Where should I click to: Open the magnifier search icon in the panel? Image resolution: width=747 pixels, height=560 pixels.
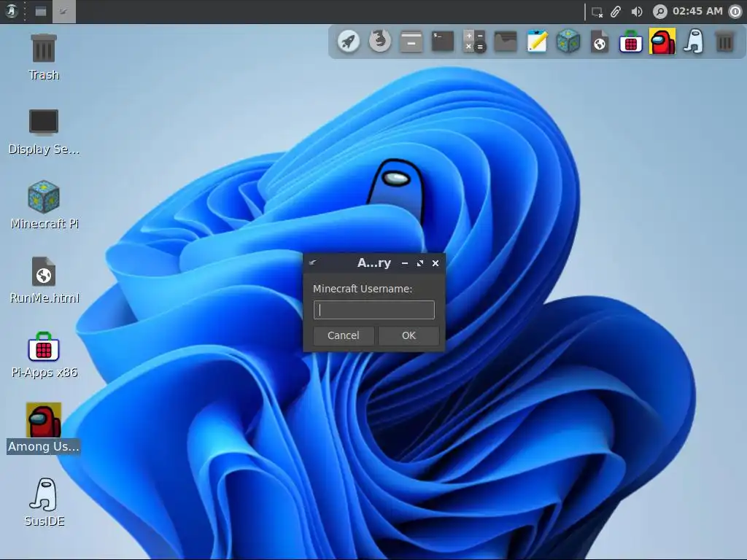coord(659,12)
